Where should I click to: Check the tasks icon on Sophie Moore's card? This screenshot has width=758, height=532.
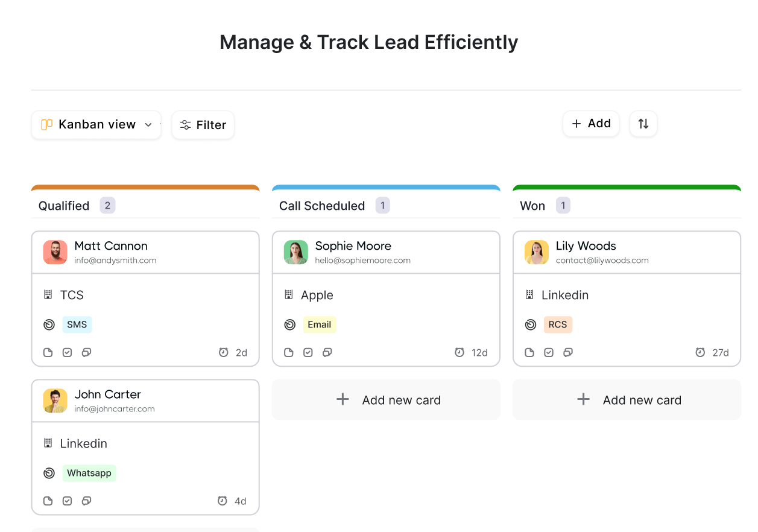tap(308, 352)
